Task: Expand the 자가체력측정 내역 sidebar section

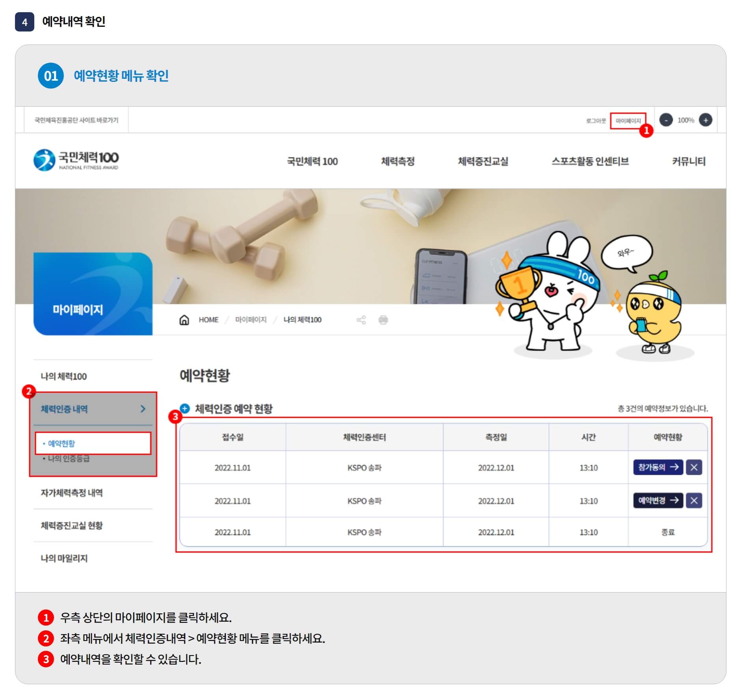Action: [72, 492]
